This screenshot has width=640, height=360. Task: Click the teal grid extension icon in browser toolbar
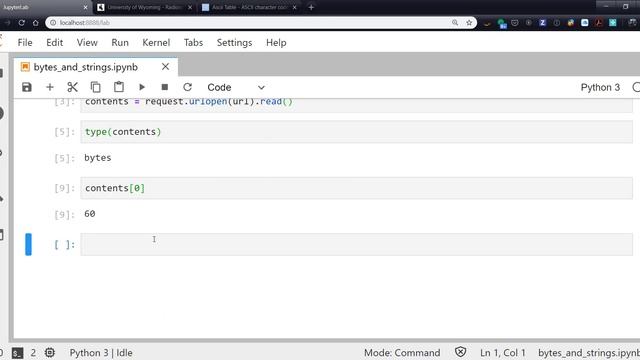[613, 23]
